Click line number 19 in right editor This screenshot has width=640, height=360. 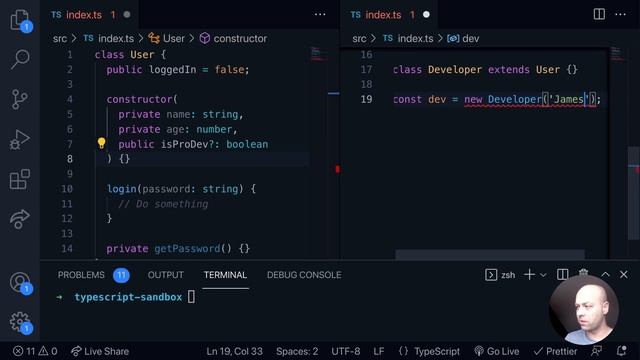tap(367, 99)
